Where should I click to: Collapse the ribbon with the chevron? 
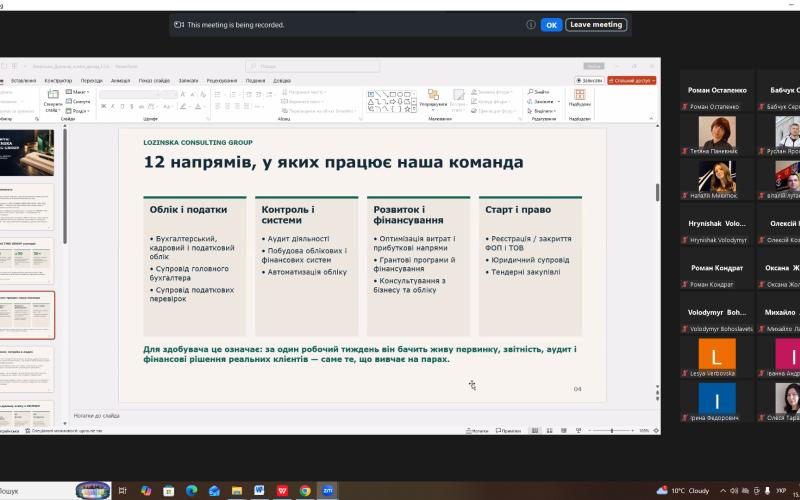point(651,118)
